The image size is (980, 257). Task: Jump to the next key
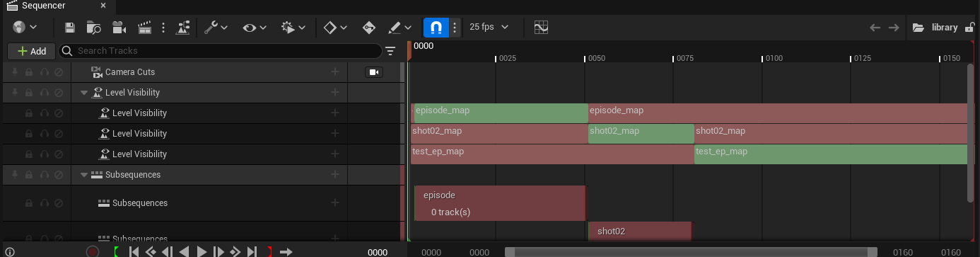click(x=235, y=251)
